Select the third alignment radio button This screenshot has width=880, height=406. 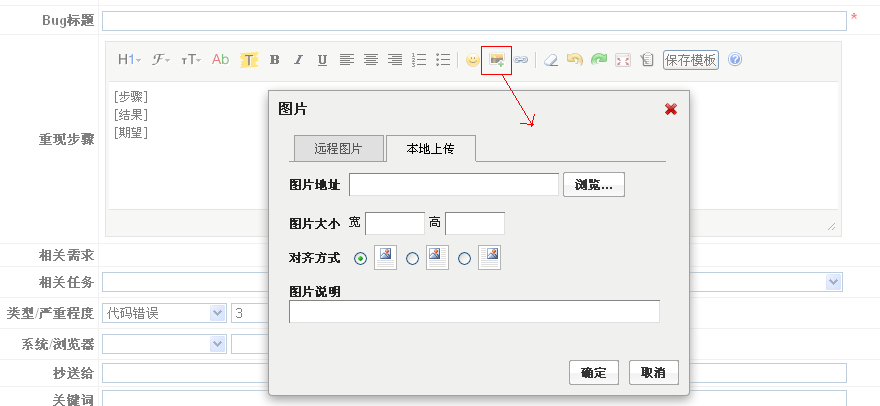464,259
